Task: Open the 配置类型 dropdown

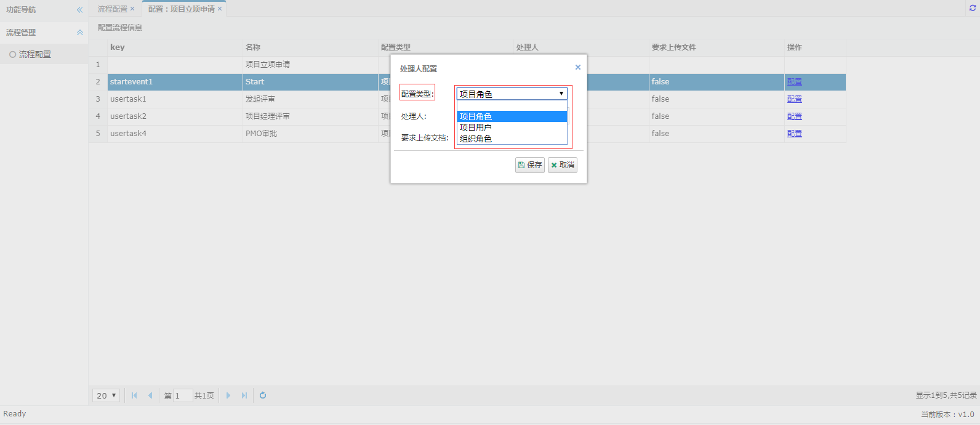Action: [512, 94]
